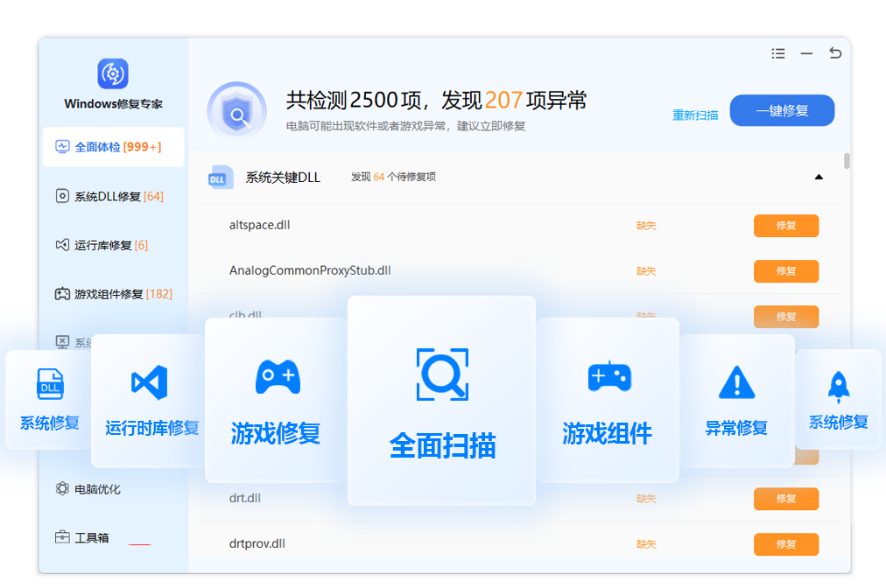The width and height of the screenshot is (886, 588).
Task: Open 游戏组件修复 sidebar item
Action: [x=114, y=294]
